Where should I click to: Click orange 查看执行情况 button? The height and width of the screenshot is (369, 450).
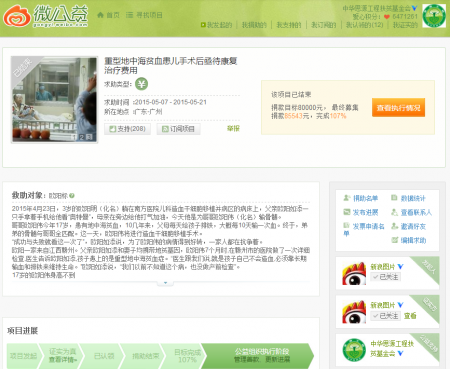[398, 108]
